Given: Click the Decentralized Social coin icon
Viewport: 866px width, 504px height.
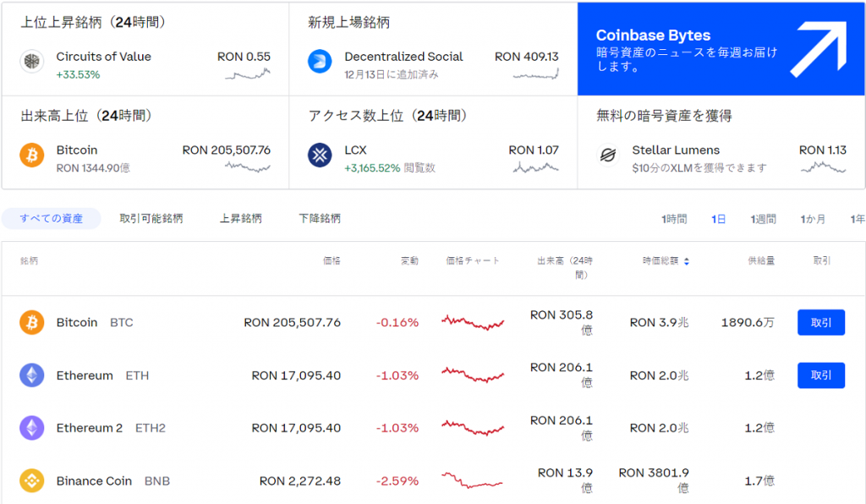Looking at the screenshot, I should tap(320, 61).
